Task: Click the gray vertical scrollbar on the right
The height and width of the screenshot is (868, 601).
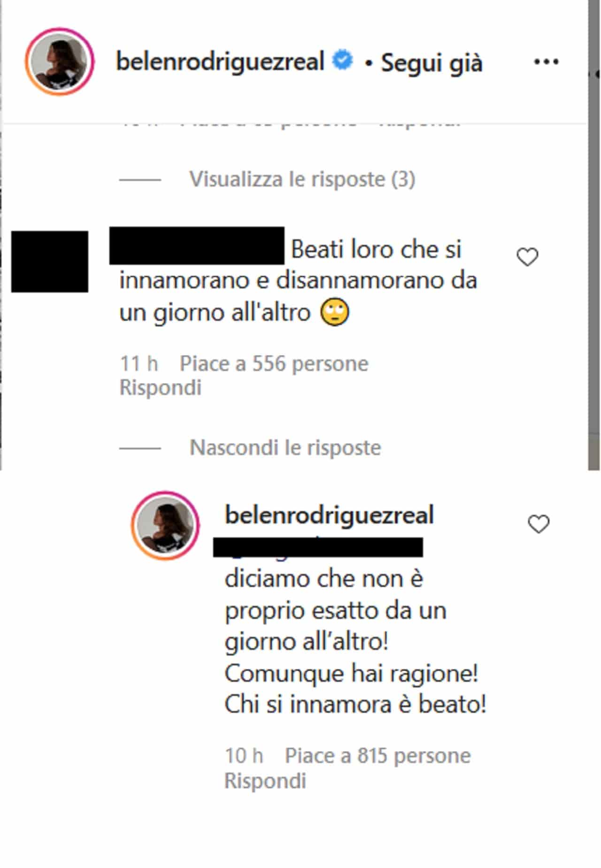Action: pyautogui.click(x=594, y=235)
